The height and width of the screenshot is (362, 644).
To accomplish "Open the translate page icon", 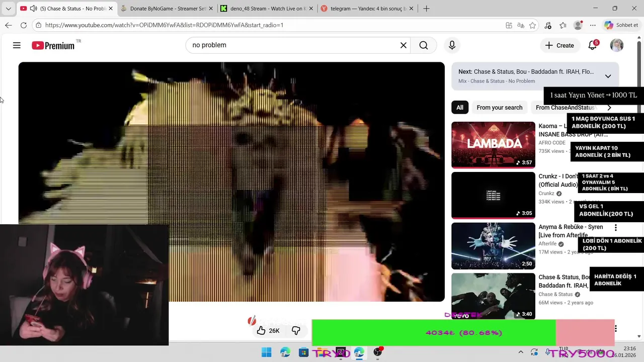I will pyautogui.click(x=521, y=25).
